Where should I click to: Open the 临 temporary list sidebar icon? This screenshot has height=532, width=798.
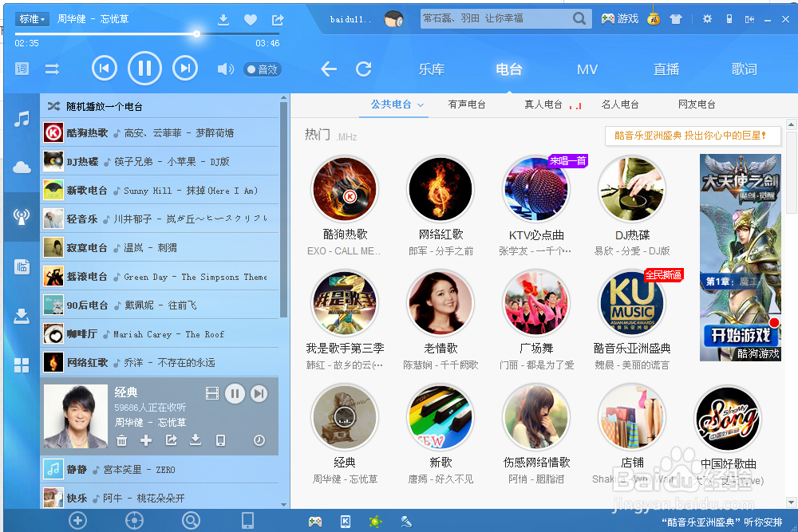point(22,266)
